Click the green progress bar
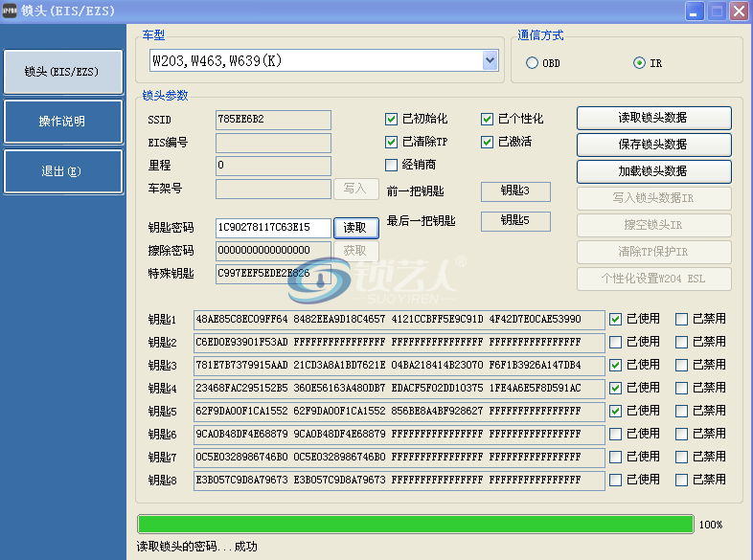The width and height of the screenshot is (753, 560). coord(416,524)
